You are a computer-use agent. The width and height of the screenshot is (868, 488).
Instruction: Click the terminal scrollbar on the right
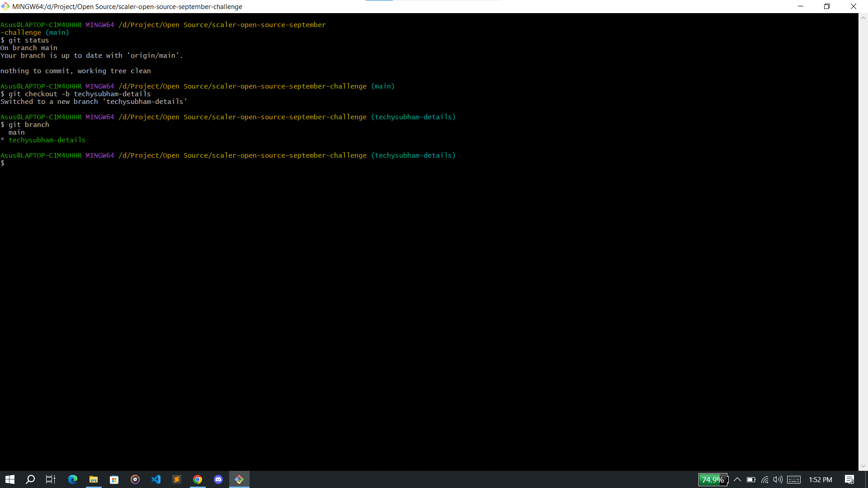coord(864,226)
